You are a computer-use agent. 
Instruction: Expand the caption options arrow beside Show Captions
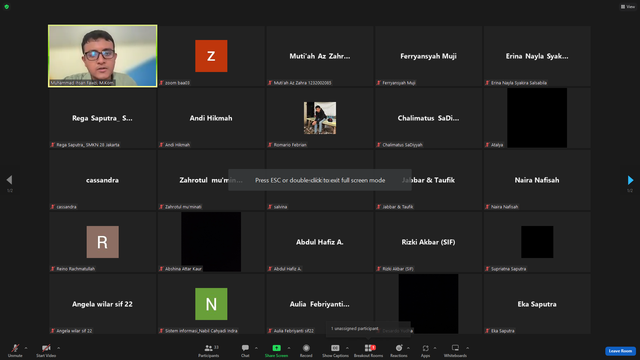(x=347, y=348)
